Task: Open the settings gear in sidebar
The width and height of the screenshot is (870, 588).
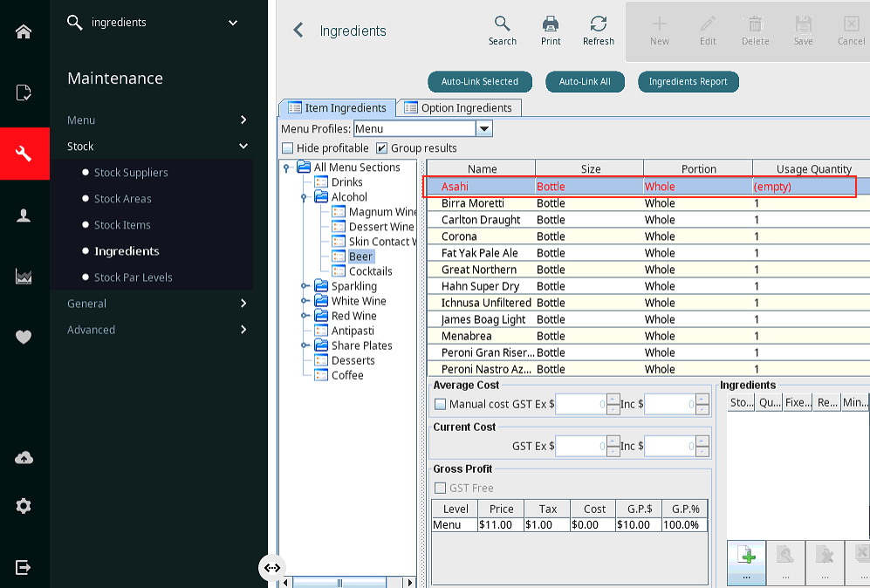Action: point(24,506)
